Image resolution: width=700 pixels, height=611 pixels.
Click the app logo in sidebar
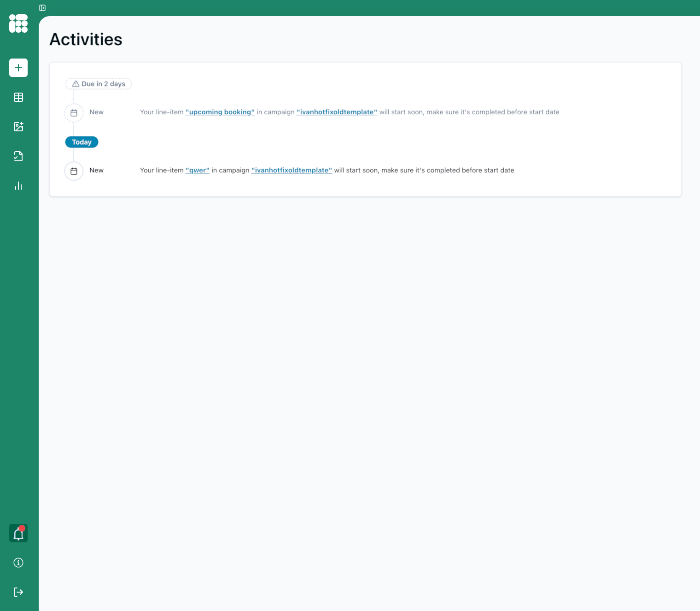point(18,23)
